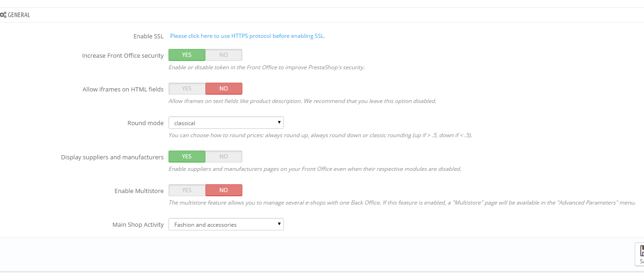Enable iframes on HTML fields with YES
Screen dimensions: 644x278
187,89
